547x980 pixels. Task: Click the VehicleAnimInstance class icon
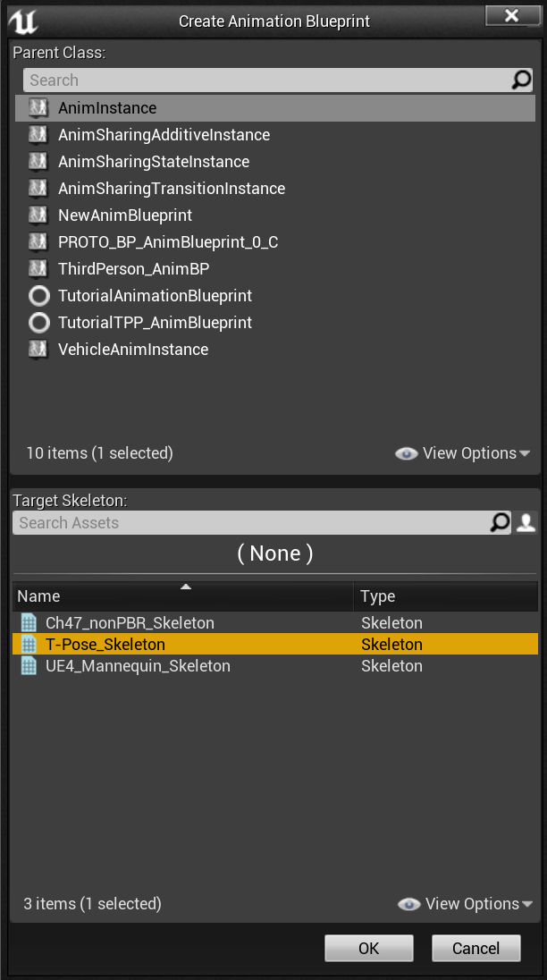click(x=38, y=350)
